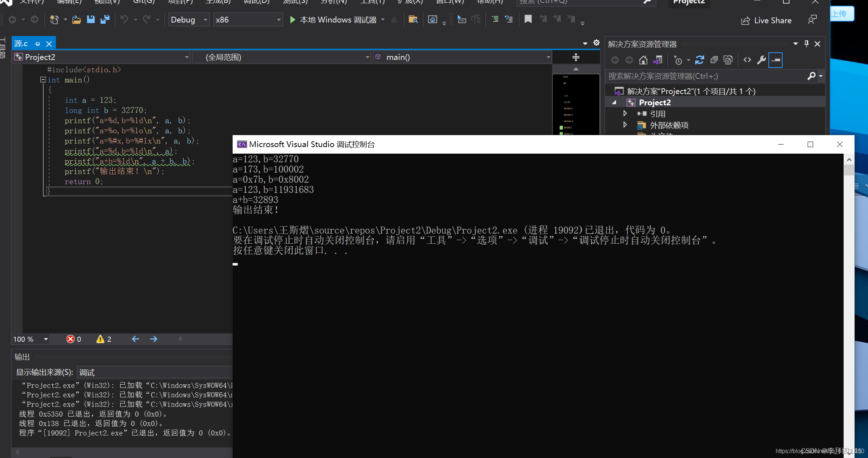Select the 源.c editor tab

coord(21,44)
